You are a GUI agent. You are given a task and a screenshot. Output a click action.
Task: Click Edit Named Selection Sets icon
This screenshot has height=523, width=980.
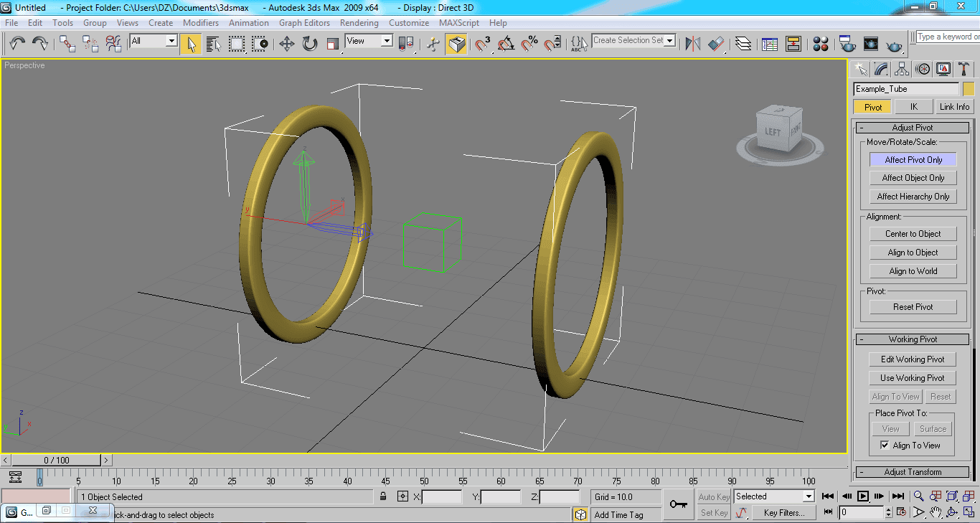click(579, 44)
